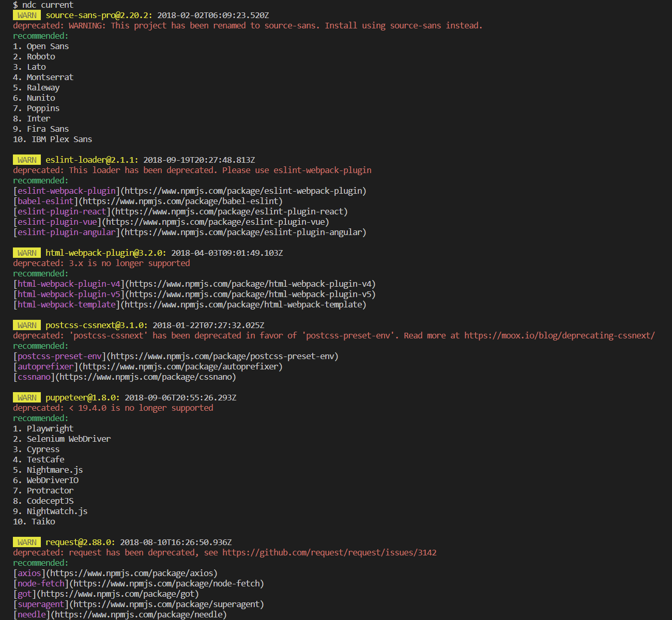Click the 'Protractor' entry
The height and width of the screenshot is (620, 672).
[x=50, y=491]
